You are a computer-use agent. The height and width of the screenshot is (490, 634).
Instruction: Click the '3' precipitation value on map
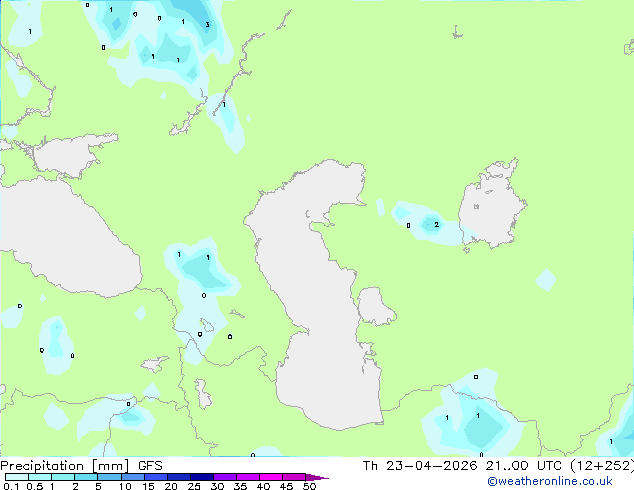(207, 25)
